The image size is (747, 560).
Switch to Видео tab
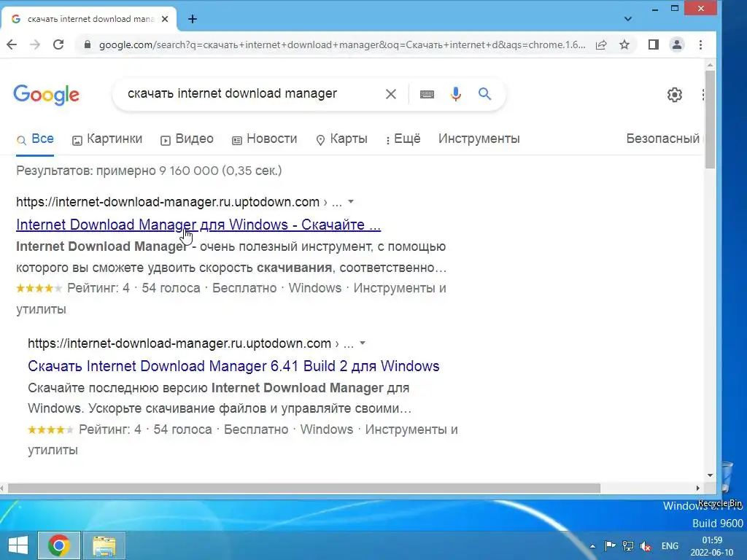(187, 139)
